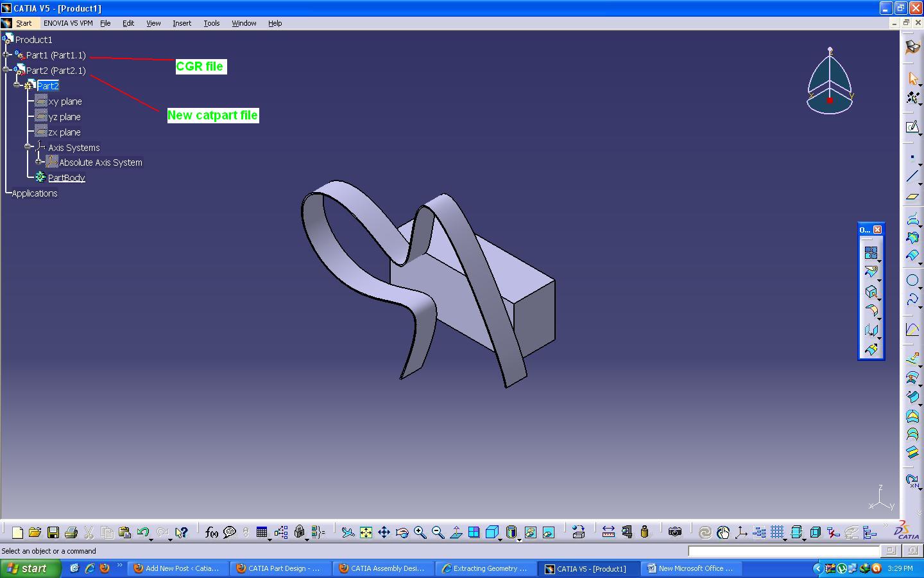Click the Fit All In icon
Image resolution: width=924 pixels, height=578 pixels.
366,532
